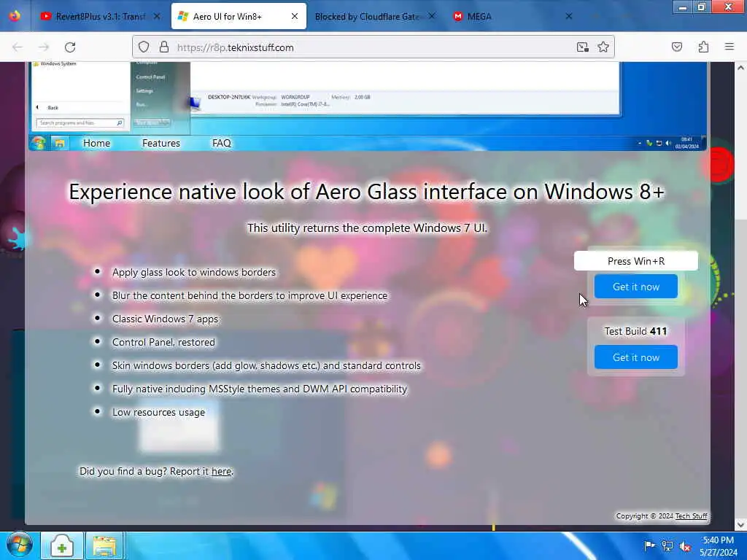Screen dimensions: 747x560
Task: Click 'Control Panel, restored' bullet
Action: pyautogui.click(x=163, y=343)
